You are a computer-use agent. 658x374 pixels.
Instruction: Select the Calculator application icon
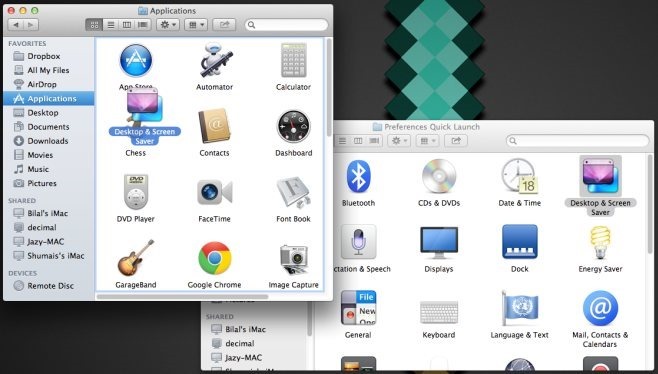click(x=293, y=60)
